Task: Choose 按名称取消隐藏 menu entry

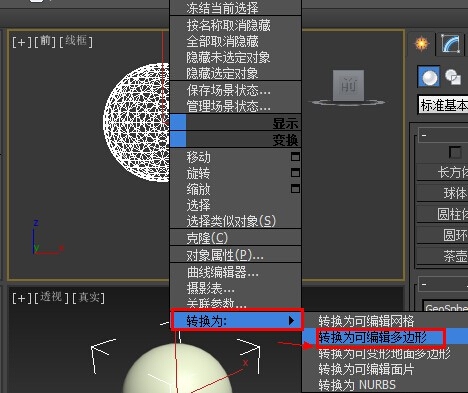Action: pos(235,25)
